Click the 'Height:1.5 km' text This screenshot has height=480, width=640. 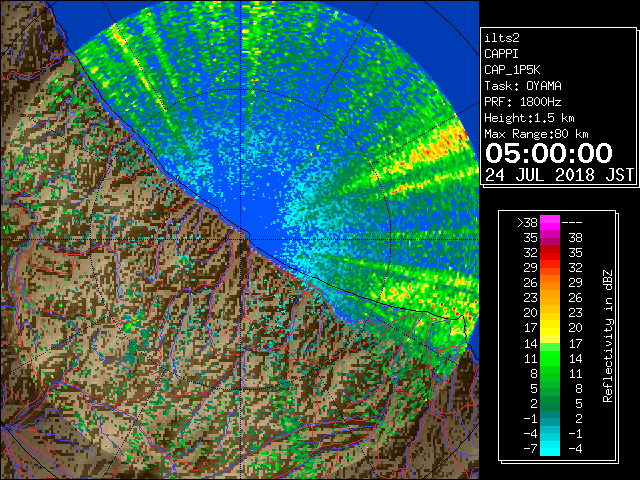(529, 118)
